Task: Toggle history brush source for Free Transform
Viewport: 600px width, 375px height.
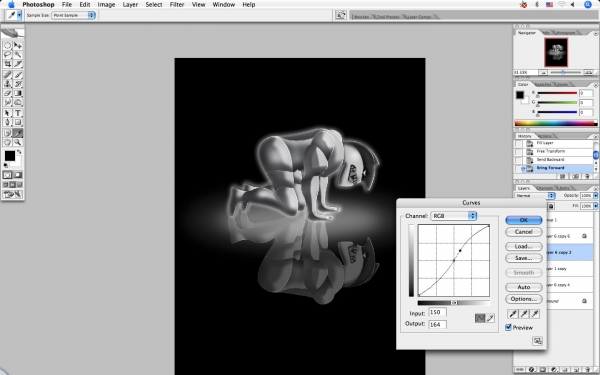Action: pyautogui.click(x=518, y=152)
